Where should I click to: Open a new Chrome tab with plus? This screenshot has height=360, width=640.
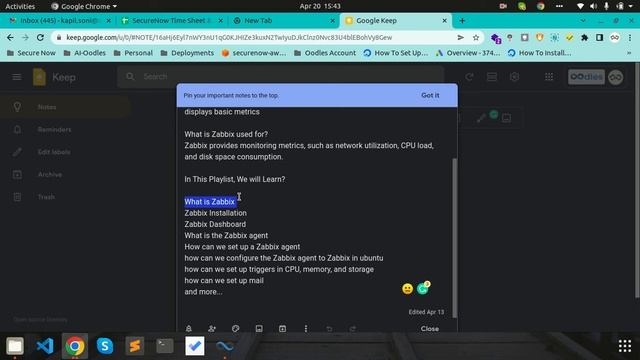click(x=462, y=20)
